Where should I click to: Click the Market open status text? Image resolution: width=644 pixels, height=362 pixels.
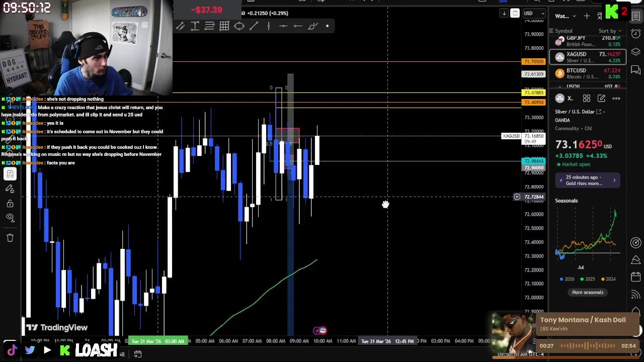pyautogui.click(x=576, y=164)
